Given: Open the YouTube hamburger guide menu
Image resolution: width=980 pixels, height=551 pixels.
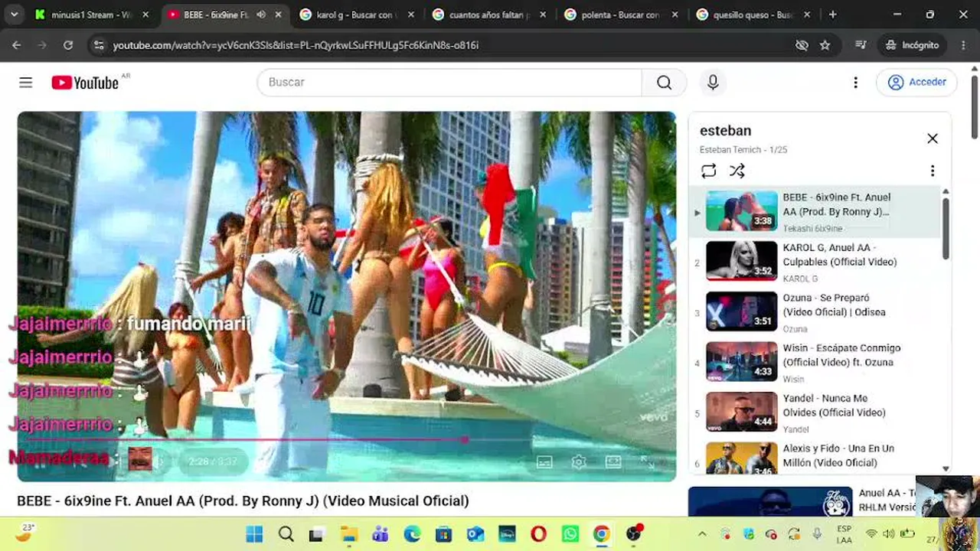Looking at the screenshot, I should [x=26, y=83].
